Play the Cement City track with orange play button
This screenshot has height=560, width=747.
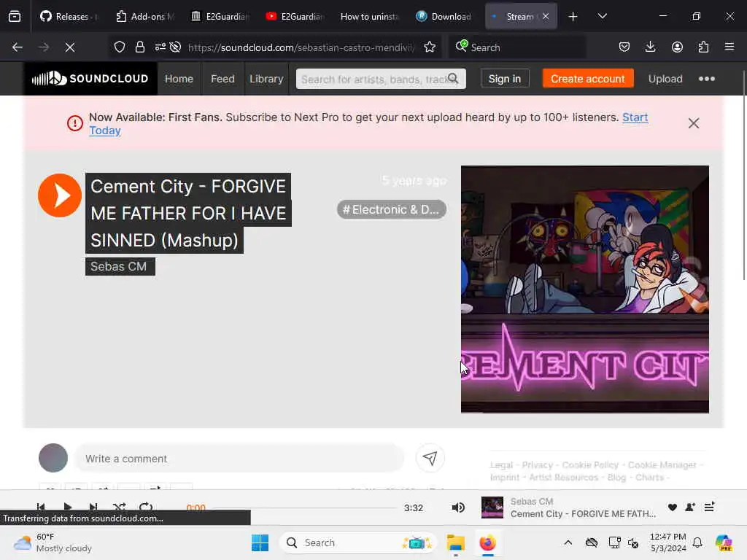click(60, 195)
